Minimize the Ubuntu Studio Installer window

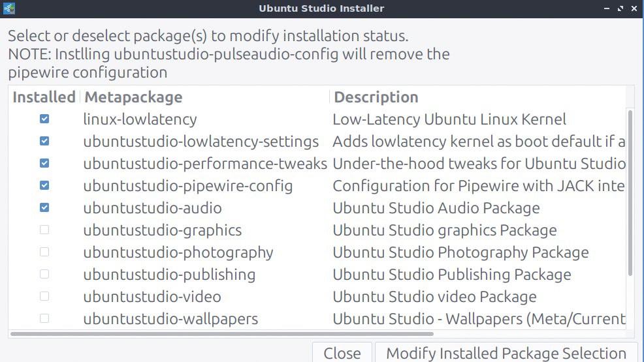point(607,8)
